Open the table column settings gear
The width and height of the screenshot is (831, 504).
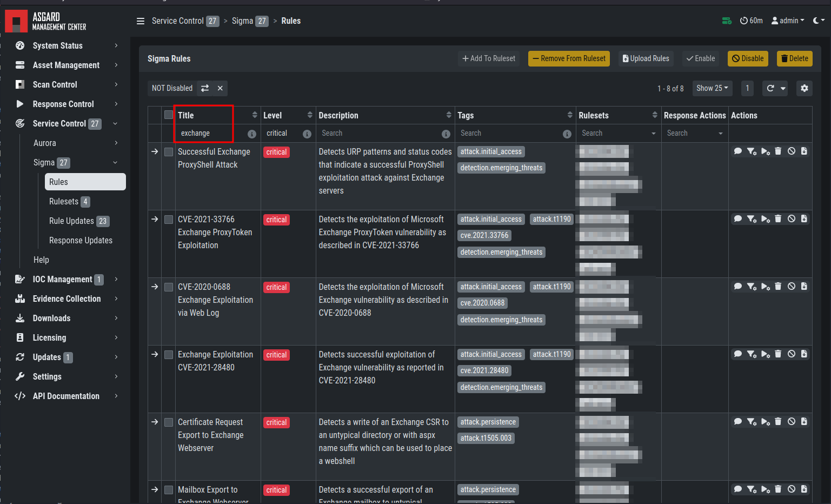click(x=805, y=88)
